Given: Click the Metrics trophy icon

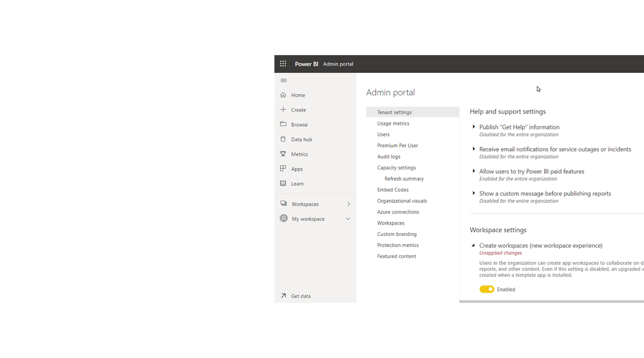Looking at the screenshot, I should [x=283, y=154].
